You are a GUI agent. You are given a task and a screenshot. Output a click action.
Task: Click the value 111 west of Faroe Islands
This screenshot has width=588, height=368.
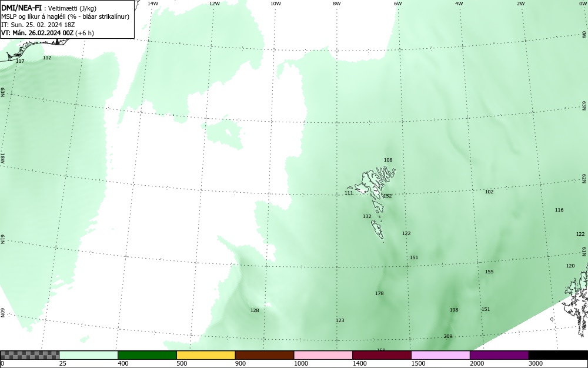point(349,193)
